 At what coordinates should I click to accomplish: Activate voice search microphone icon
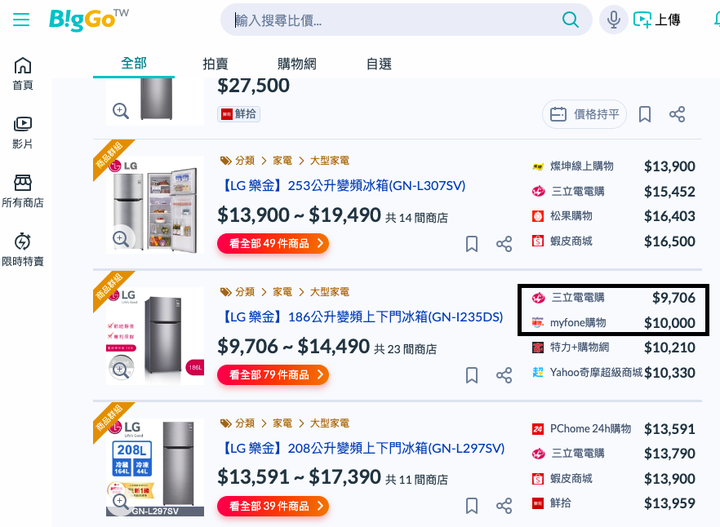(613, 20)
